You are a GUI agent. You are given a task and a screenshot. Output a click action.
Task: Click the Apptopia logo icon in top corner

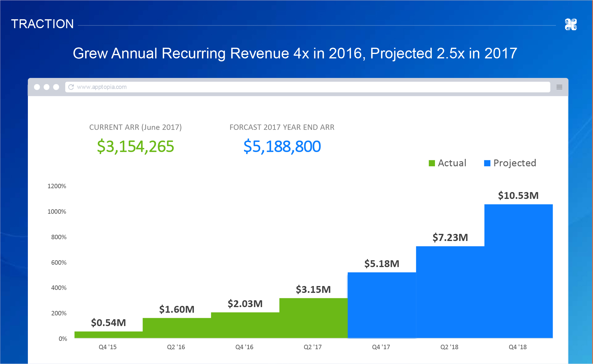pos(571,24)
